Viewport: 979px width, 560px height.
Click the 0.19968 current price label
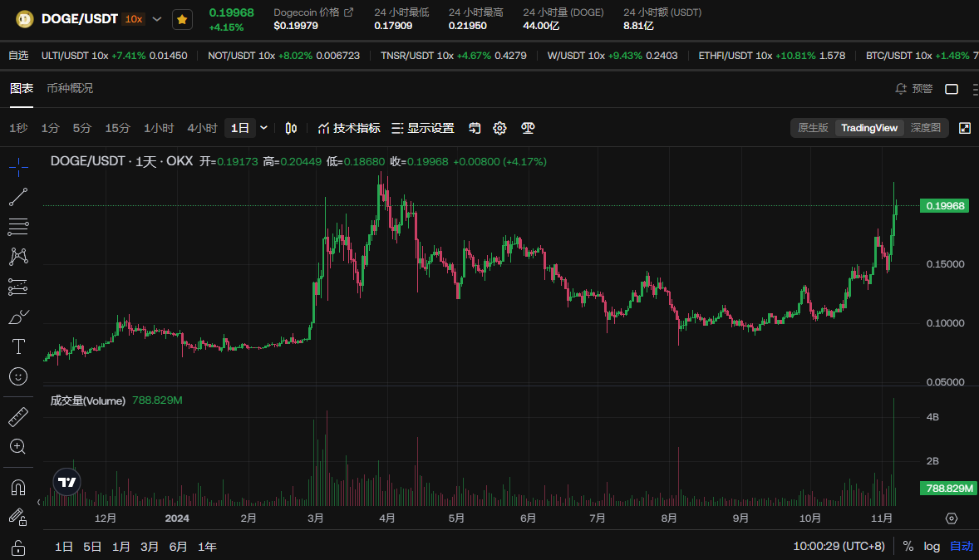click(944, 206)
